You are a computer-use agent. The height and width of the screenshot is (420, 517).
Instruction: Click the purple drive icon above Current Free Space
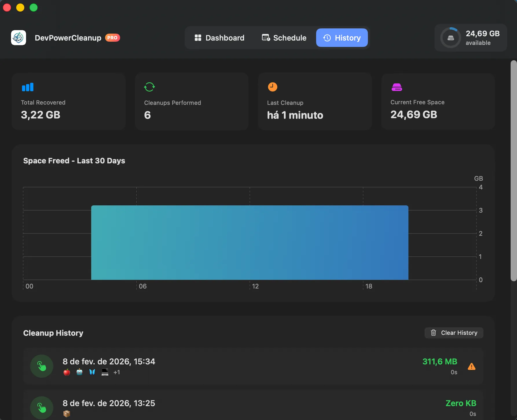click(397, 87)
